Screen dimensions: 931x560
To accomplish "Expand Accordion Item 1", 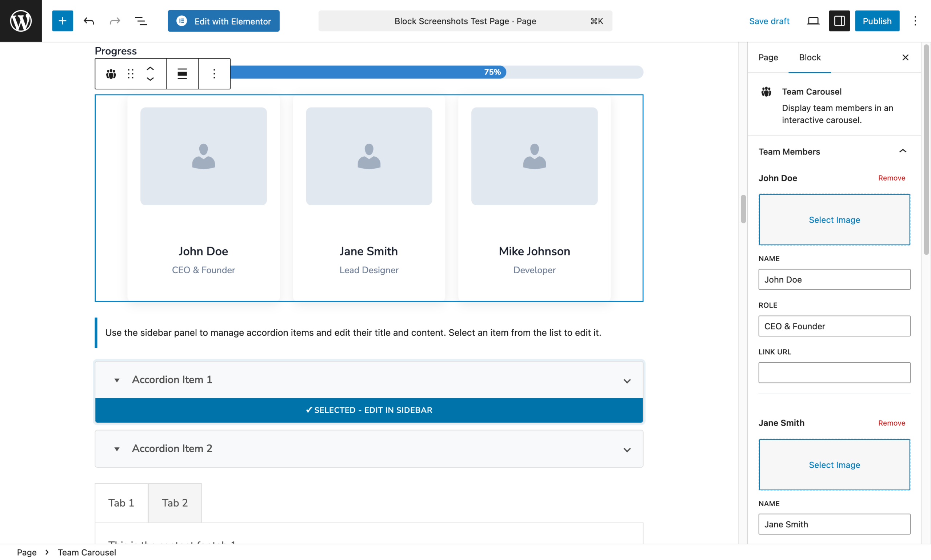I will tap(627, 381).
